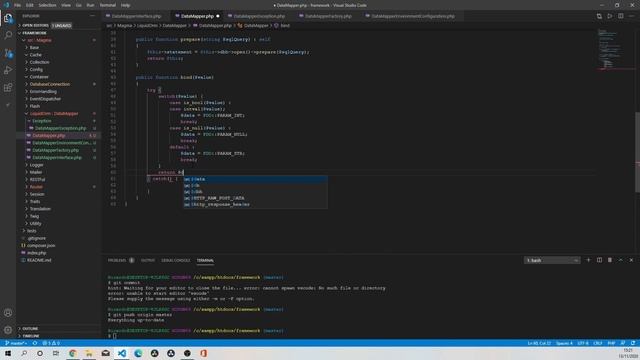Open the Windows Start menu
The width and height of the screenshot is (640, 360).
(x=8, y=353)
